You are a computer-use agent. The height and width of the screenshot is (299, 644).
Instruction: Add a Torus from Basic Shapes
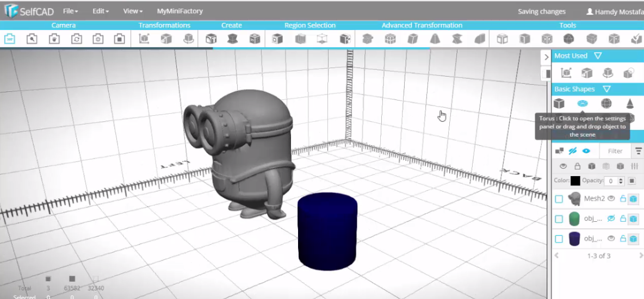point(583,103)
